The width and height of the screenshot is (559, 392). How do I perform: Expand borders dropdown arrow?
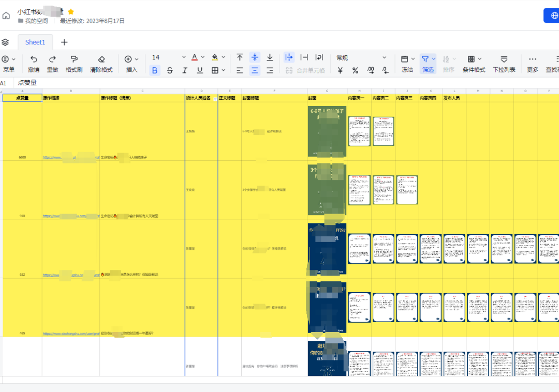click(x=224, y=70)
